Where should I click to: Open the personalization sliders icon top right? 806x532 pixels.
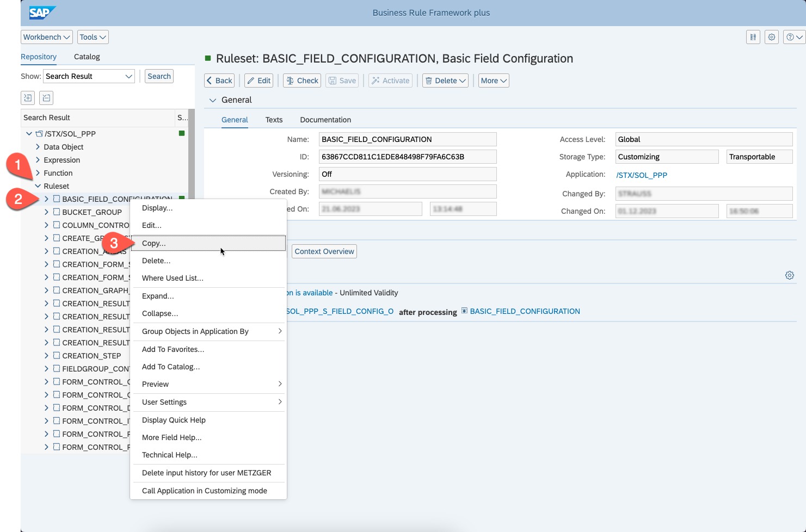tap(753, 37)
